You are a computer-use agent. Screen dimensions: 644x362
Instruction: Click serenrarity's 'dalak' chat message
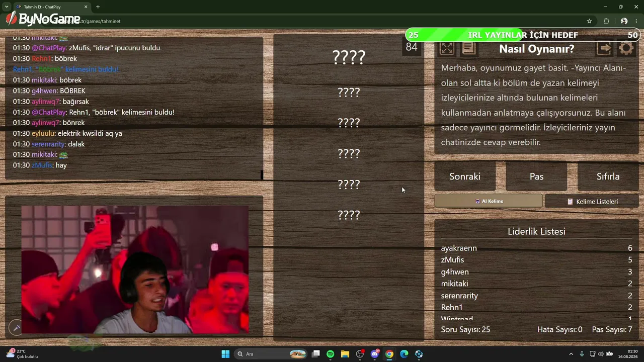pyautogui.click(x=48, y=144)
